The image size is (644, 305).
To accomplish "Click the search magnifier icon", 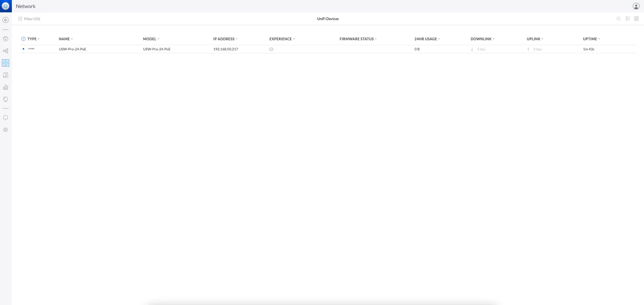I will [618, 19].
